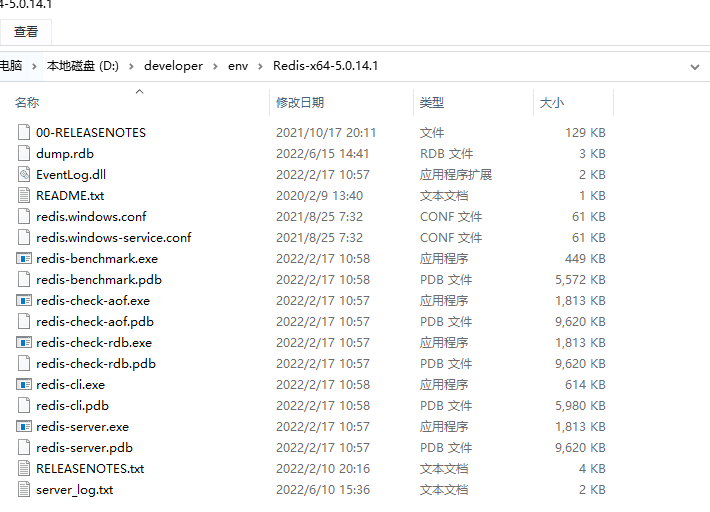
Task: Click the EventLog.dll gear file icon
Action: [24, 174]
